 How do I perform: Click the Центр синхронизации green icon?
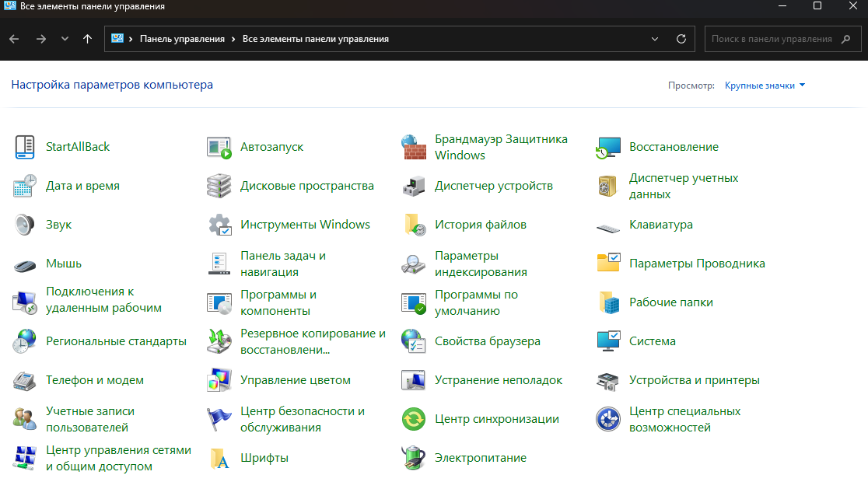[414, 419]
